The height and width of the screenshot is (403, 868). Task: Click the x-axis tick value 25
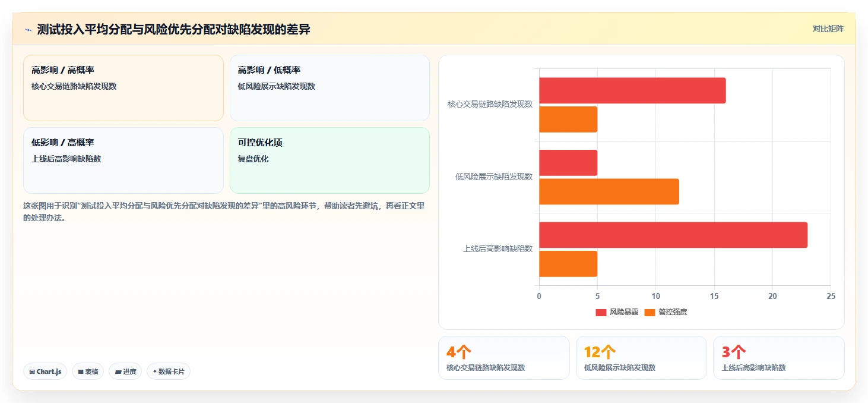click(x=831, y=296)
